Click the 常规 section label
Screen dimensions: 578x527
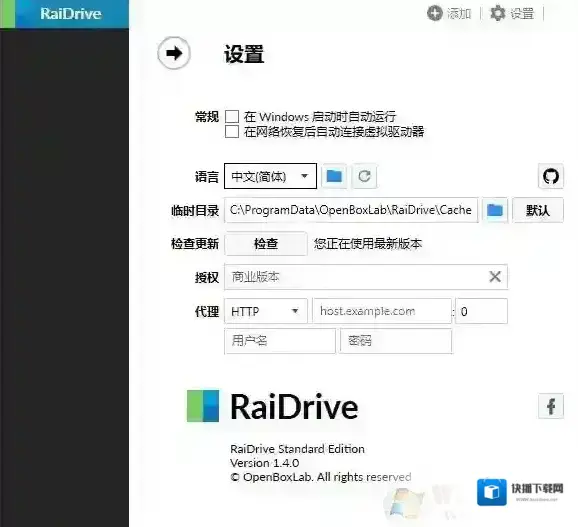207,117
